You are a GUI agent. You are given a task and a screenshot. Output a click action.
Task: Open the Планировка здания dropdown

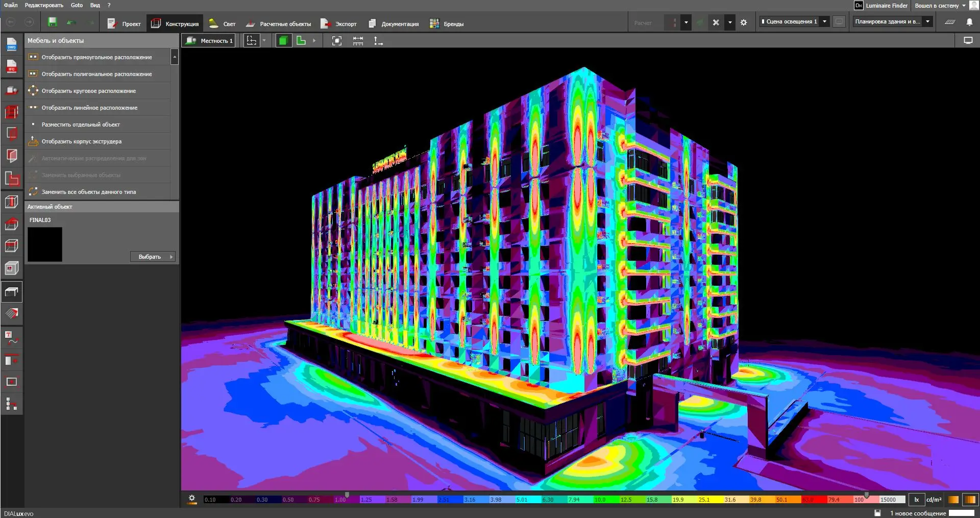pos(927,21)
